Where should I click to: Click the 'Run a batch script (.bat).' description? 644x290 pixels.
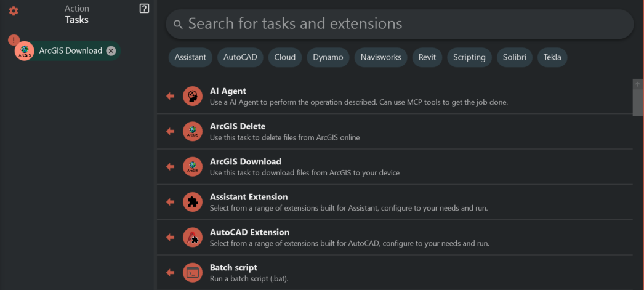250,279
